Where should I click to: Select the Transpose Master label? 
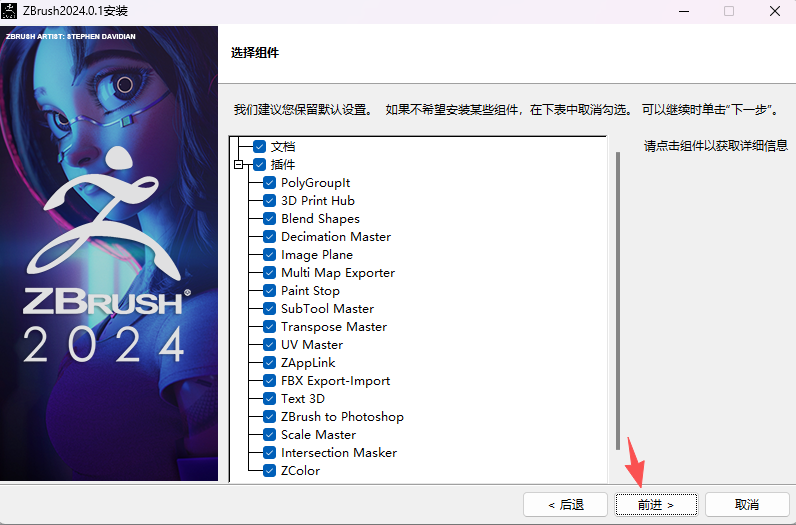point(334,326)
